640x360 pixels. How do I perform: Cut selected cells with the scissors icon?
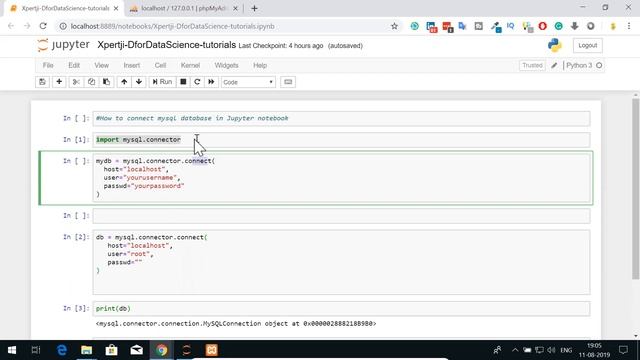(x=76, y=82)
